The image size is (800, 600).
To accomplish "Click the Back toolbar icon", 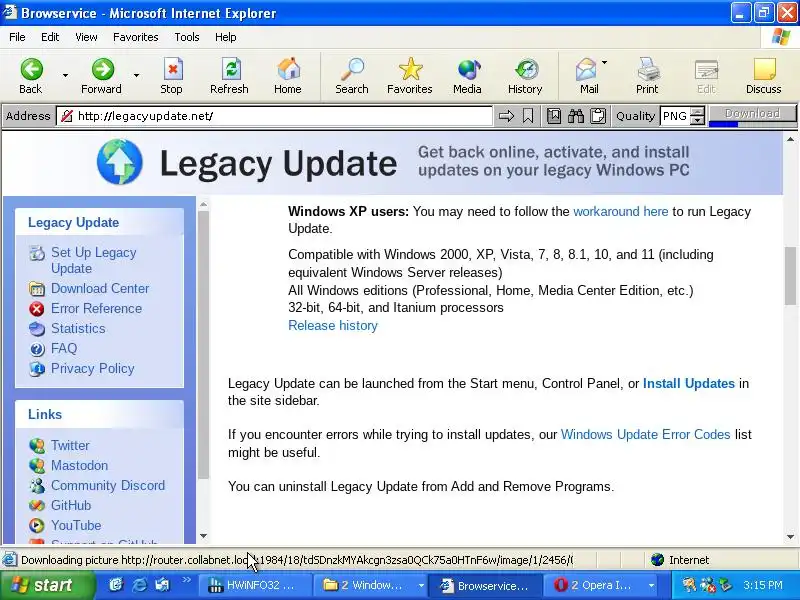I will coord(31,69).
